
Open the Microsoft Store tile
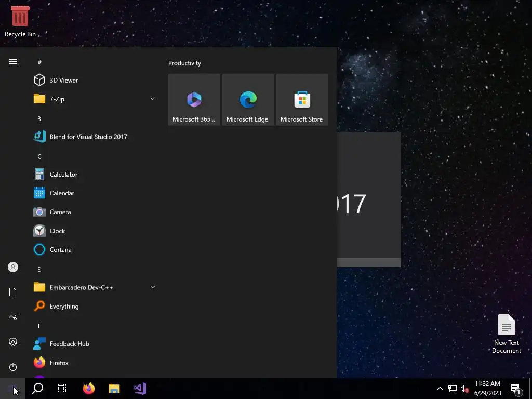(x=302, y=100)
